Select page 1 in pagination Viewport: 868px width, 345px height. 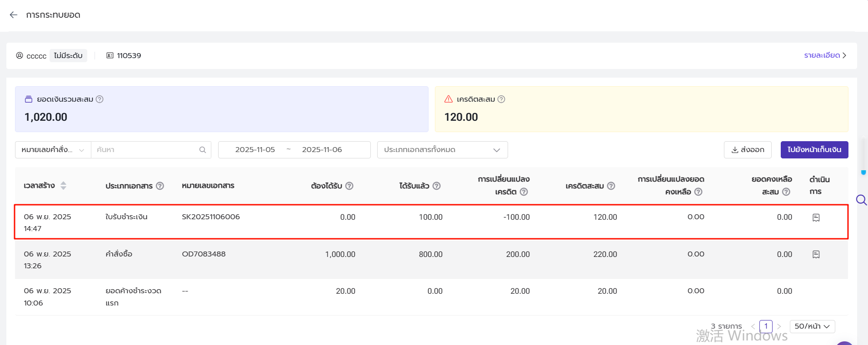pos(766,326)
